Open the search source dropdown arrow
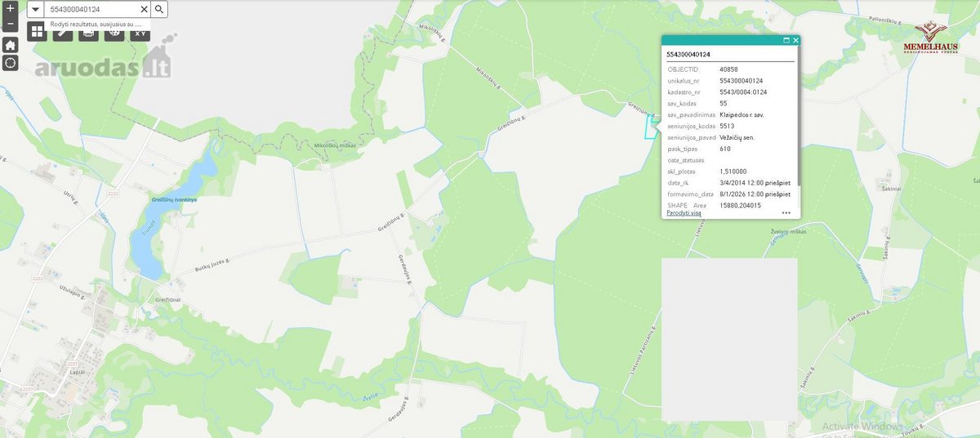Viewport: 980px width, 438px height. coord(36,9)
